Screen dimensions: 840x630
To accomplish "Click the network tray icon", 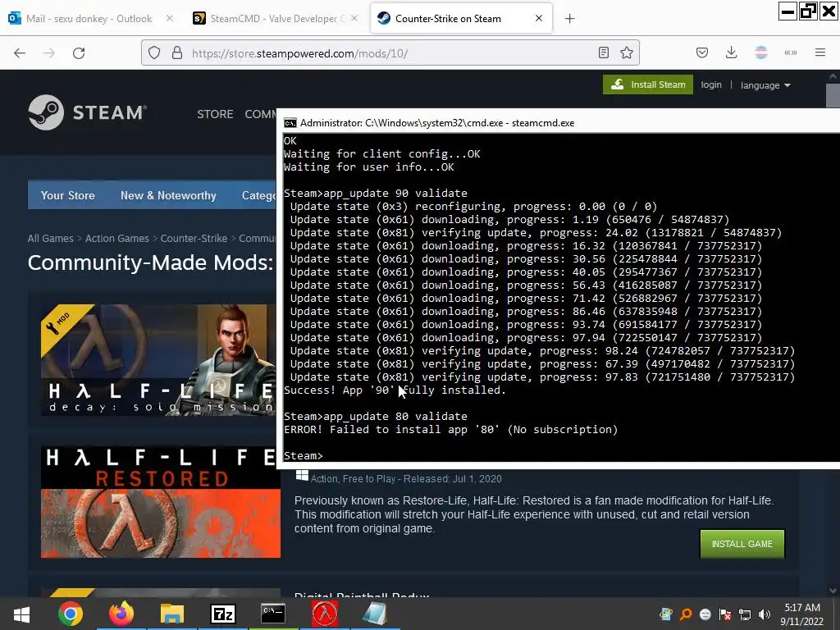I will [745, 614].
